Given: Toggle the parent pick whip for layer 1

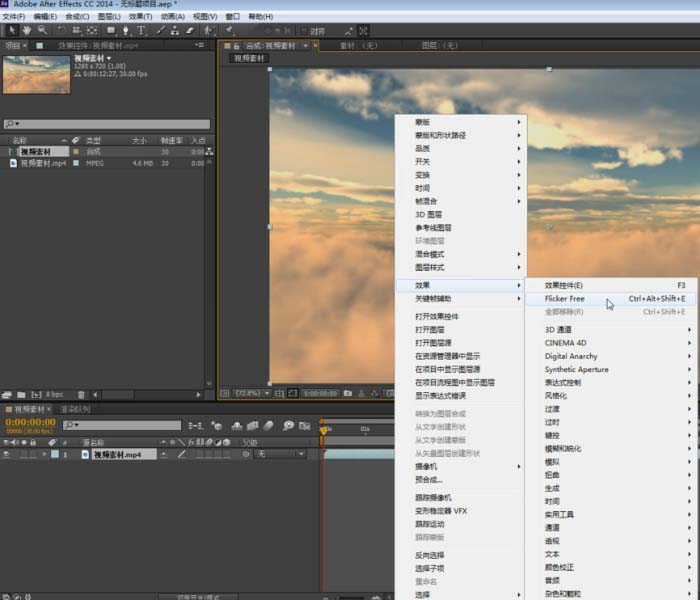Looking at the screenshot, I should point(246,454).
